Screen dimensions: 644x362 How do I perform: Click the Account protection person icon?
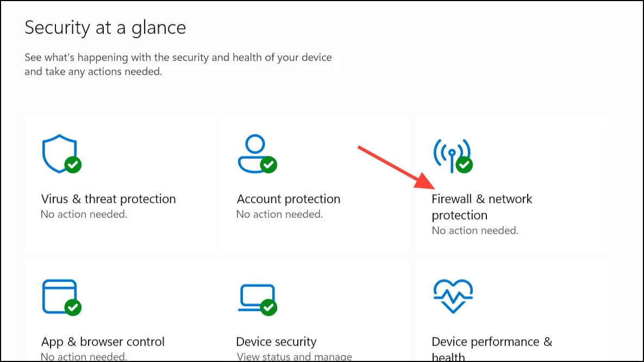coord(256,154)
